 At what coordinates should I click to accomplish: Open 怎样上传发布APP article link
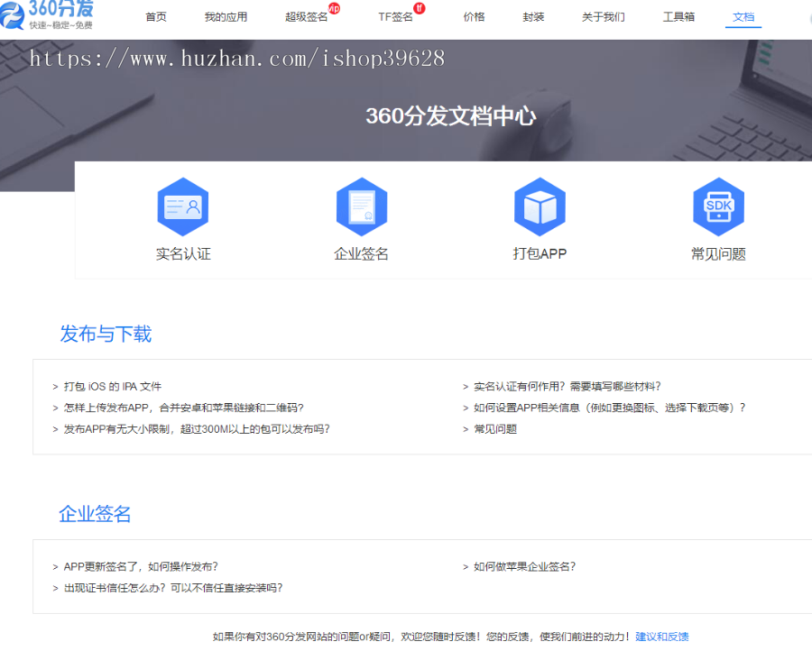[183, 408]
